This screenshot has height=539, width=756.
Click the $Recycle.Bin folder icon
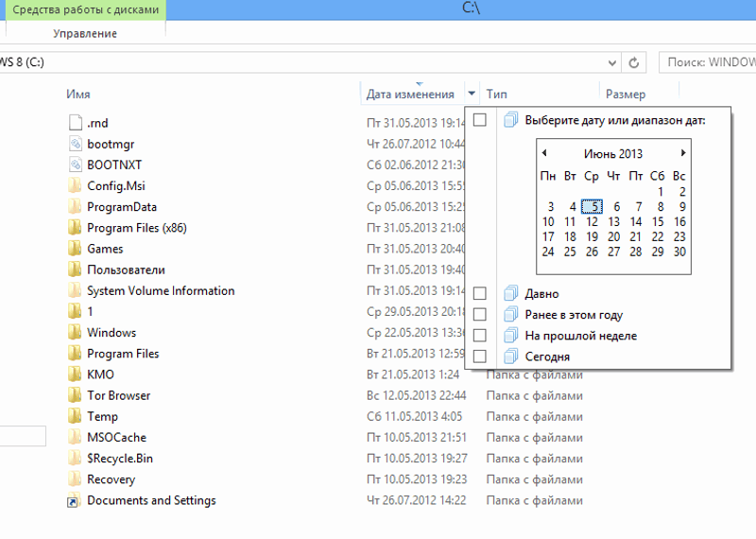tap(75, 459)
